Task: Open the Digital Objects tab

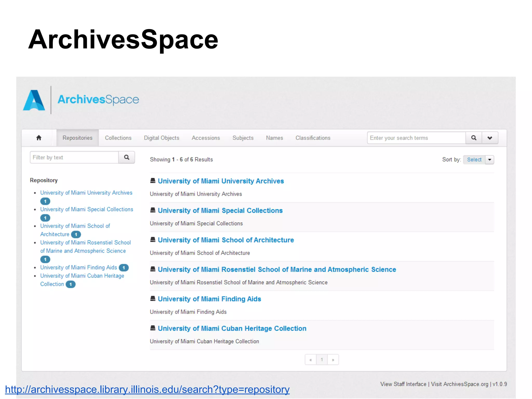Action: (x=162, y=138)
